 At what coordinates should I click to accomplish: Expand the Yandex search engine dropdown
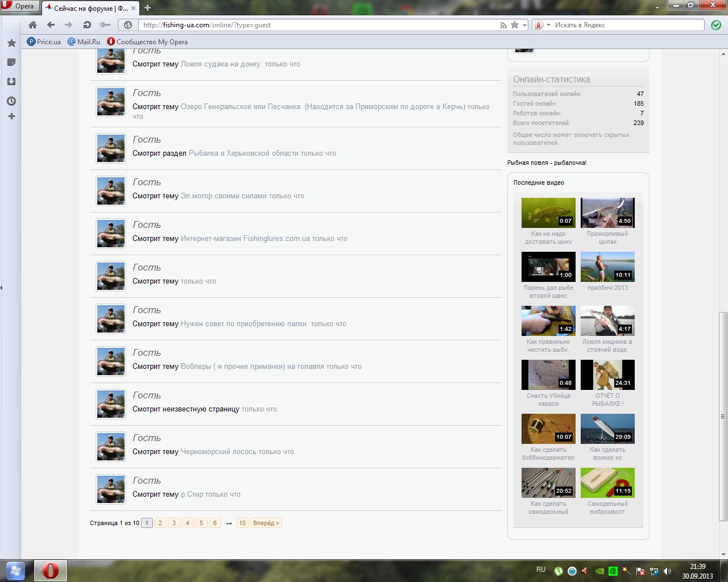pos(548,25)
